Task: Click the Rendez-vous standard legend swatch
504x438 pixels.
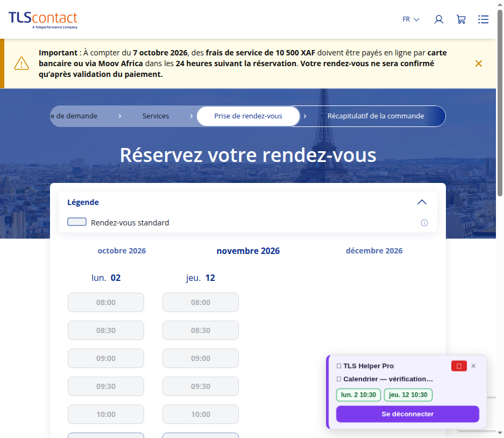Action: 77,222
